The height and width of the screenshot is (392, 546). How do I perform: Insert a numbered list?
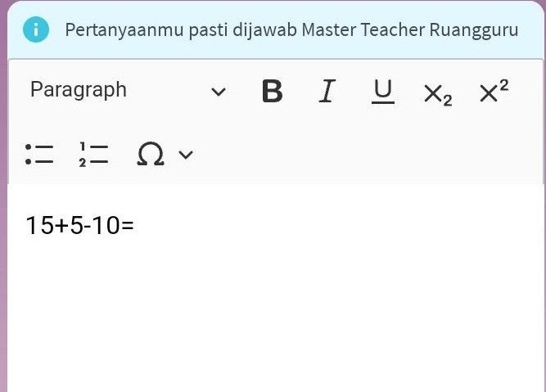tap(93, 154)
